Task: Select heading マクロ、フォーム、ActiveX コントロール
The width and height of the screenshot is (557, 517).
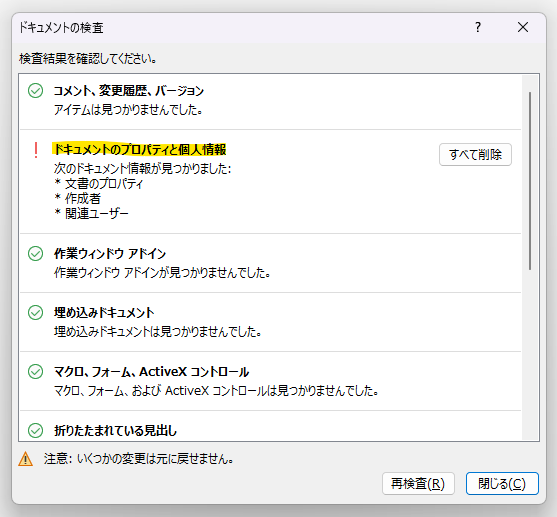Action: coord(151,372)
